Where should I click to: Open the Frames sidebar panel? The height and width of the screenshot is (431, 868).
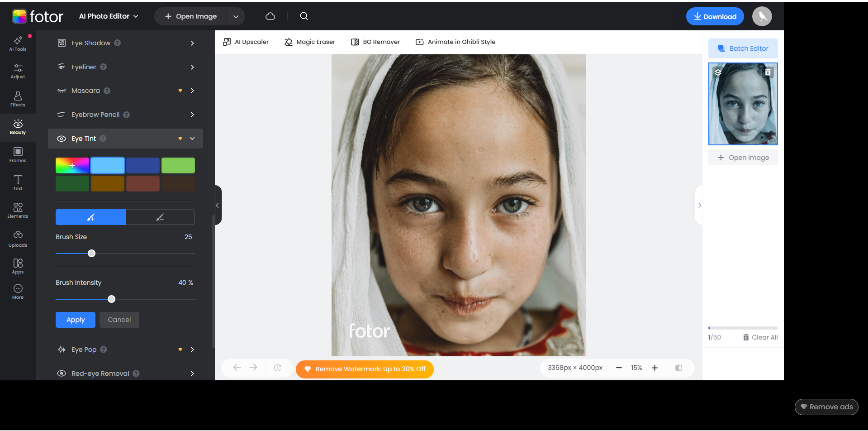[x=18, y=155]
